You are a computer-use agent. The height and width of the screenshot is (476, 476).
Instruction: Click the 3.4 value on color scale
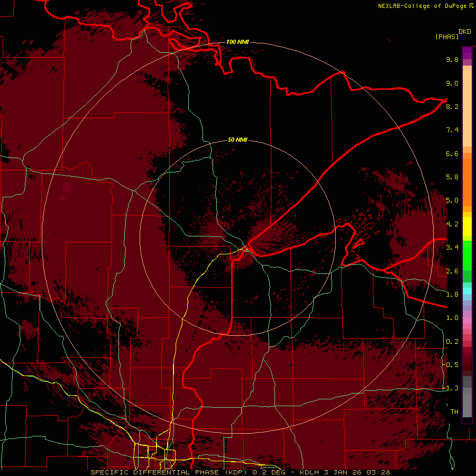[452, 247]
